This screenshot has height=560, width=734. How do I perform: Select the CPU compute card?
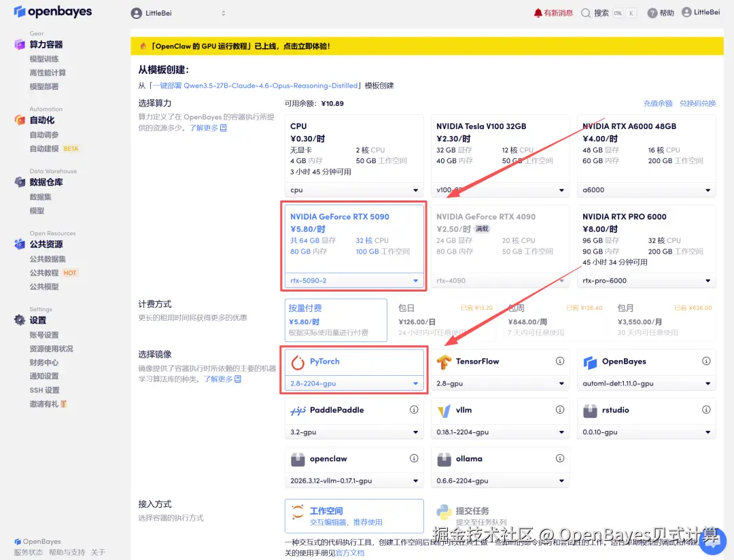point(354,149)
